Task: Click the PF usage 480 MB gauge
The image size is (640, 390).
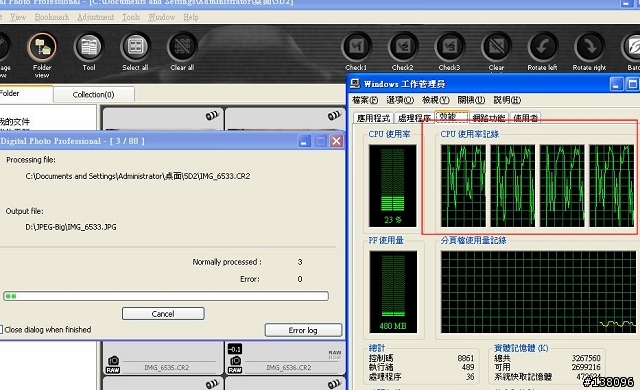Action: tap(393, 292)
